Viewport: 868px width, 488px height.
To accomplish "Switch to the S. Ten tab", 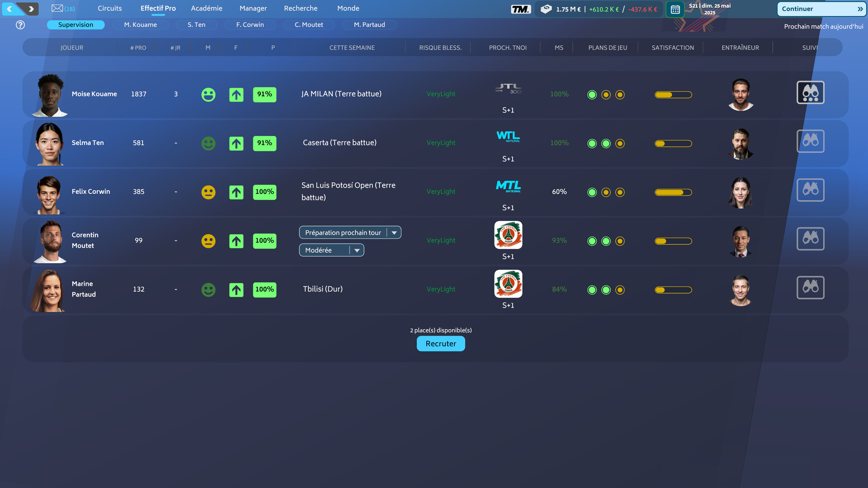I will pyautogui.click(x=197, y=25).
